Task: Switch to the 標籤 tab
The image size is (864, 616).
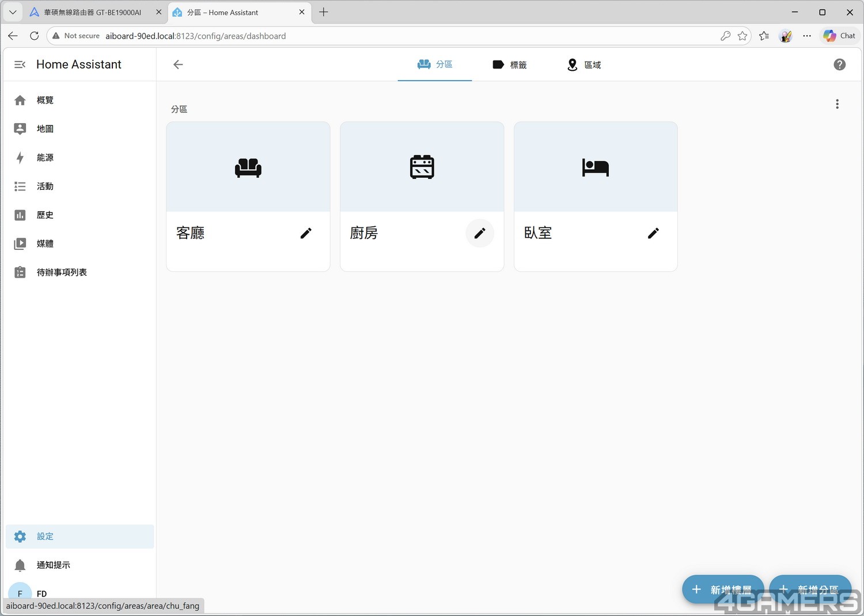Action: (x=510, y=64)
